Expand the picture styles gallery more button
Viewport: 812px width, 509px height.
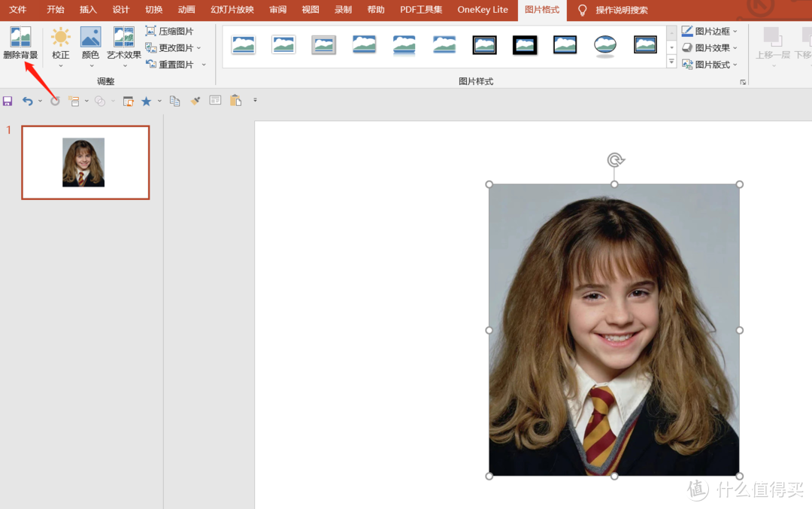pyautogui.click(x=671, y=62)
